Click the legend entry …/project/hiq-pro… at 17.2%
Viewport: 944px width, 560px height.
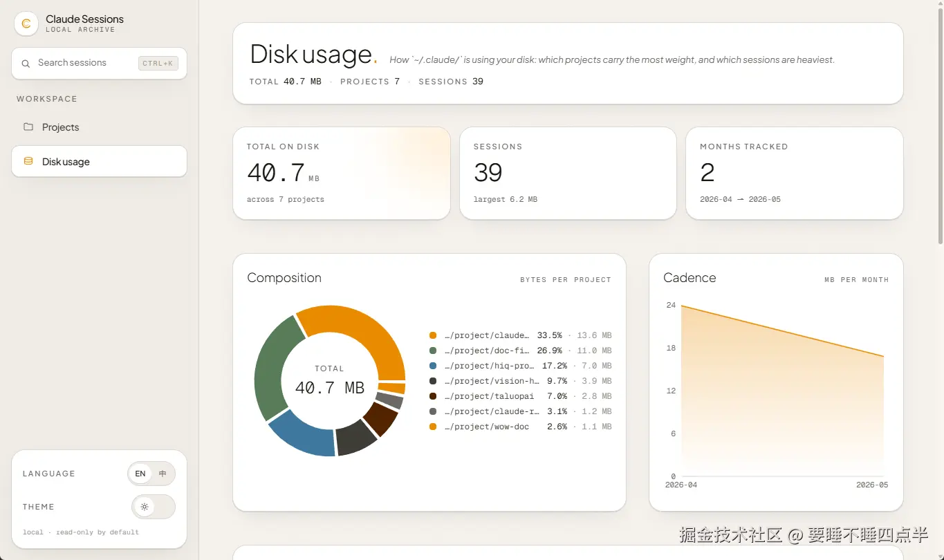point(520,366)
